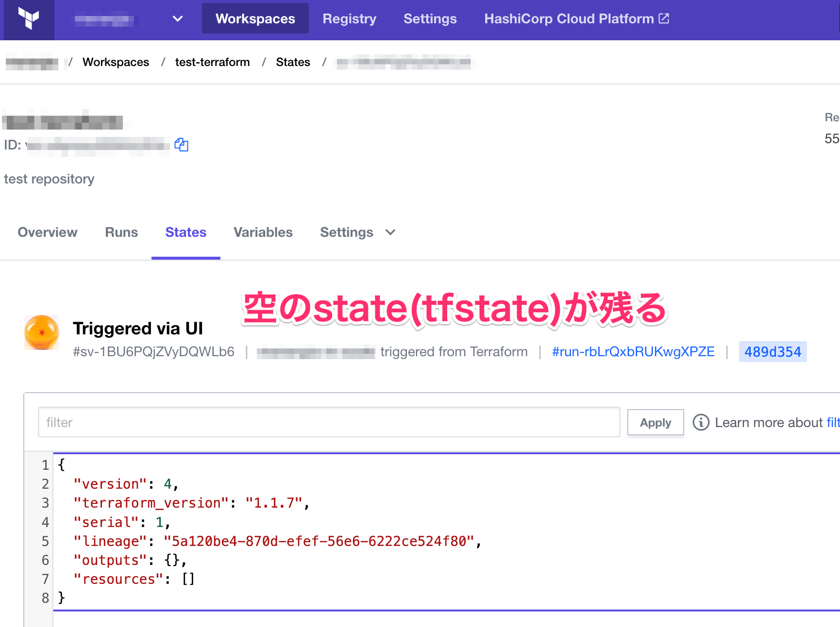Click the "resources": [] line in state JSON
840x627 pixels.
coord(134,579)
